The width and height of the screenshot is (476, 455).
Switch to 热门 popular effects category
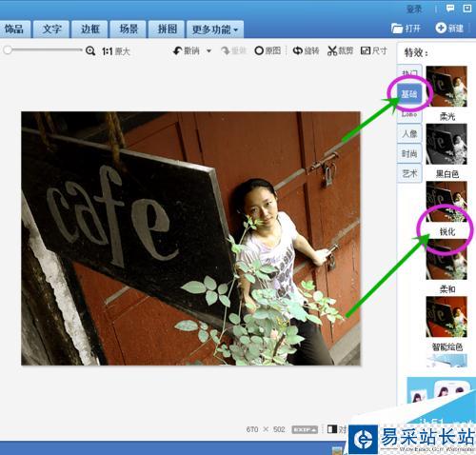click(409, 73)
